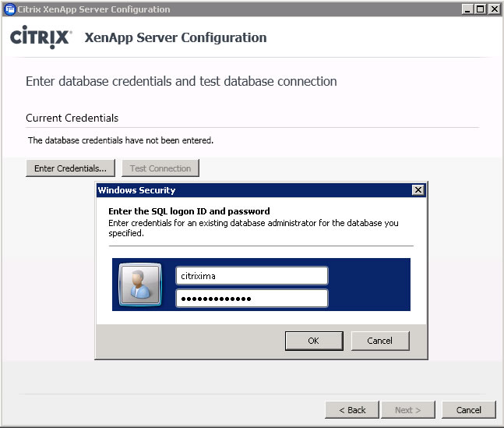The height and width of the screenshot is (428, 504).
Task: Close the Windows Security dialog with X
Action: pyautogui.click(x=418, y=190)
